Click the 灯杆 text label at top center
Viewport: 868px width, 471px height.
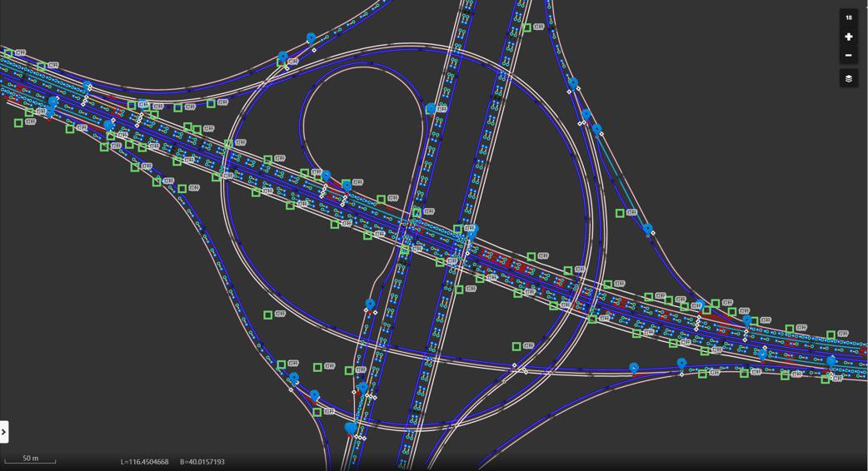(539, 27)
